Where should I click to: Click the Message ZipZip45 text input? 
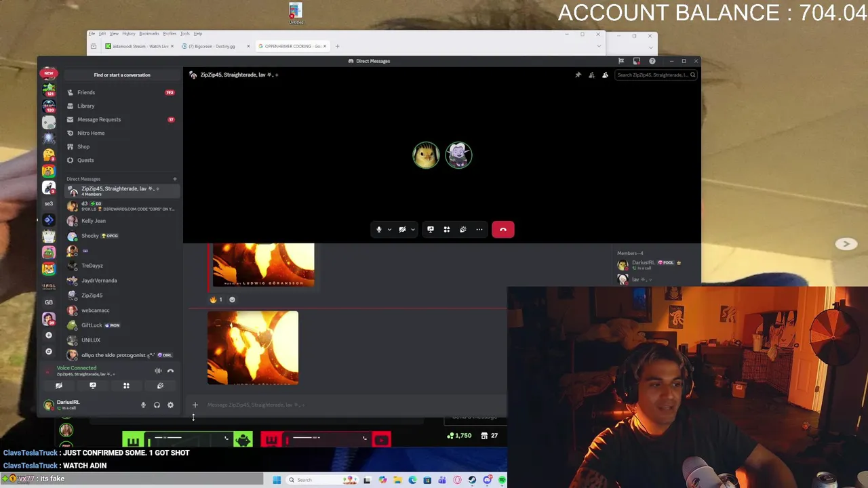click(353, 405)
